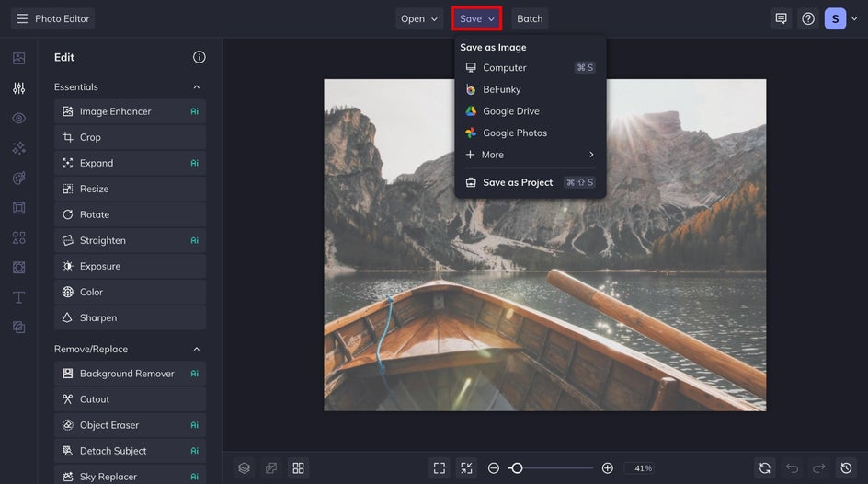Viewport: 868px width, 484px height.
Task: Collapse the Remove/Replace section
Action: point(196,350)
